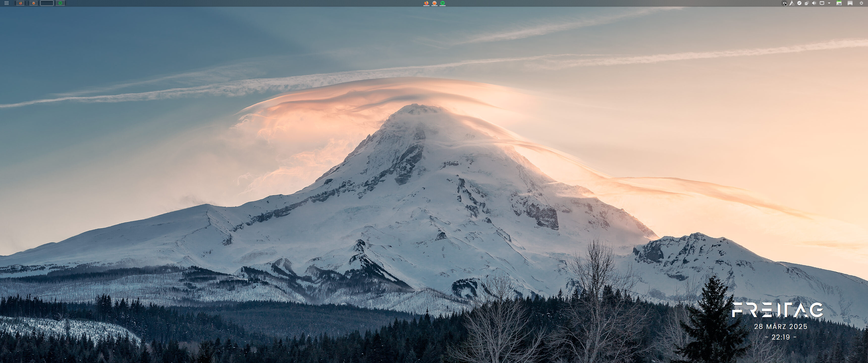Click the date 28 MÄRZ 2025
Screen dimensions: 868x363
[x=781, y=326]
